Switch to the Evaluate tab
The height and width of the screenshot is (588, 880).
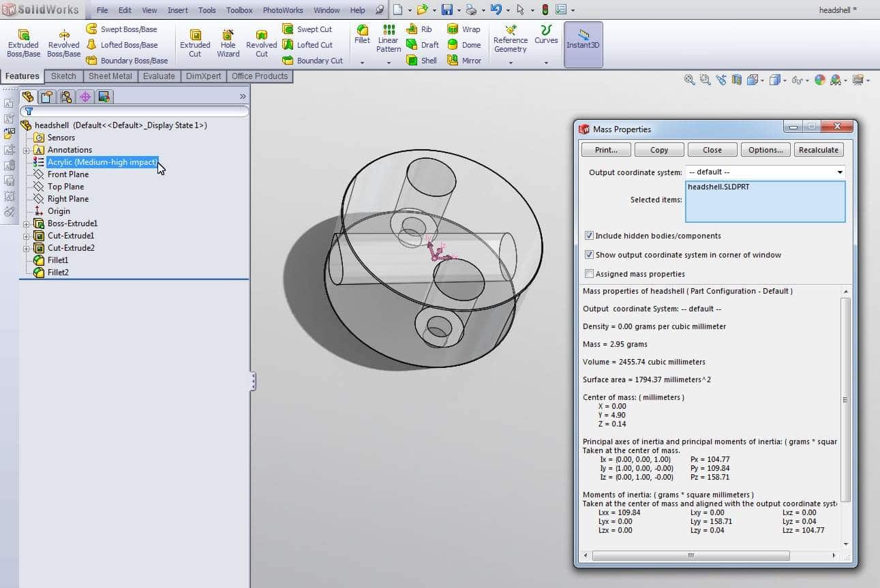tap(159, 76)
